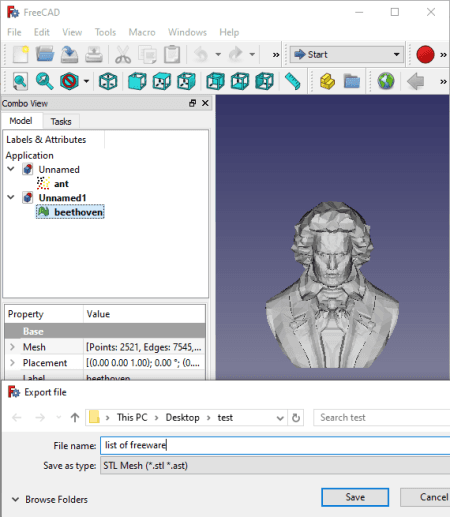Click the yellow Part icon
The image size is (450, 517).
coord(327,82)
